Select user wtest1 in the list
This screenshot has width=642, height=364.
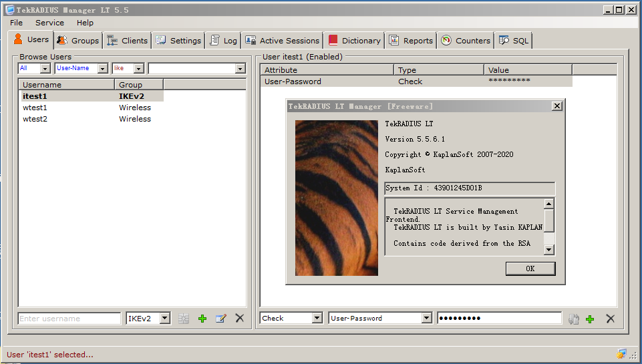pos(35,108)
